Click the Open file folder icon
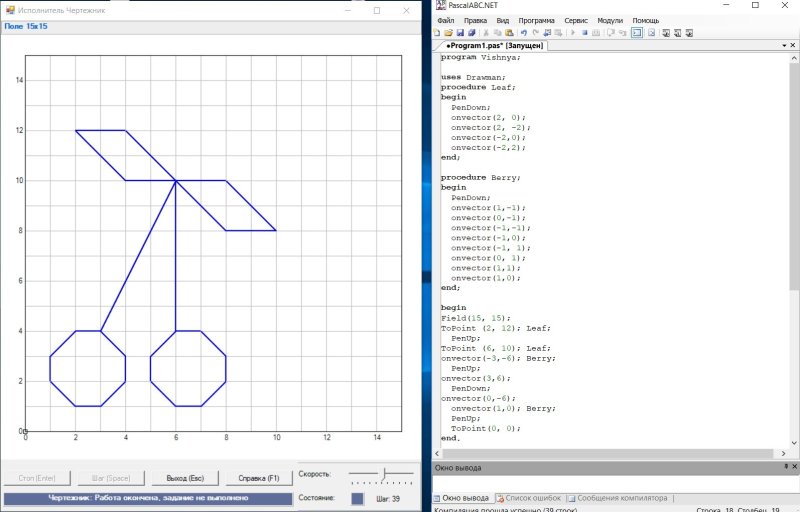The width and height of the screenshot is (800, 512). coord(448,32)
